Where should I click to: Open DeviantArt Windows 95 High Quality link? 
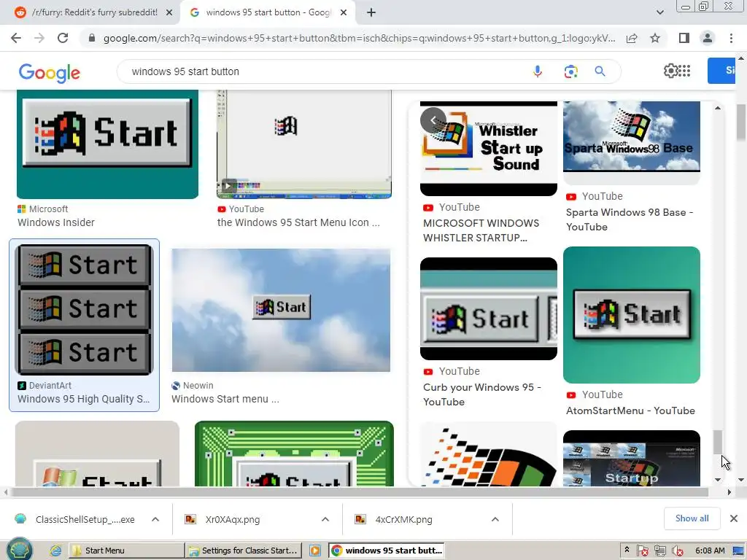pyautogui.click(x=84, y=399)
